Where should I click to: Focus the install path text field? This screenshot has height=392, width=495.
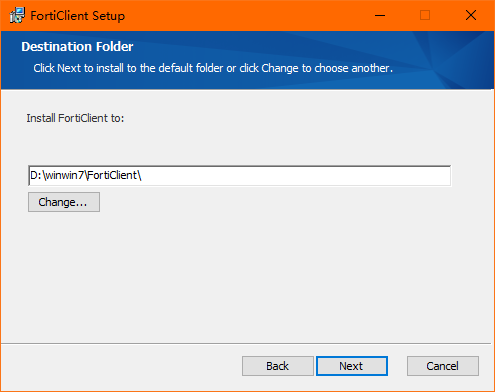tap(240, 175)
